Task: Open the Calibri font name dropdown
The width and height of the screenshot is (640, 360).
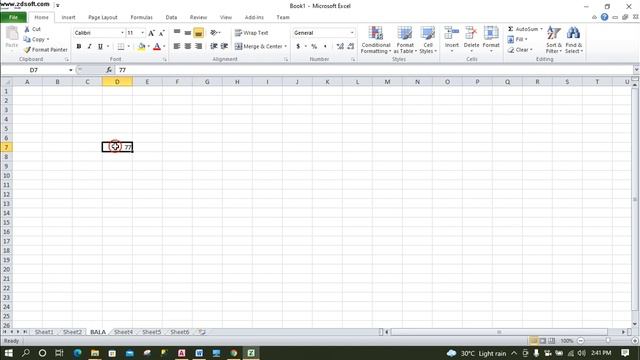Action: pos(122,33)
